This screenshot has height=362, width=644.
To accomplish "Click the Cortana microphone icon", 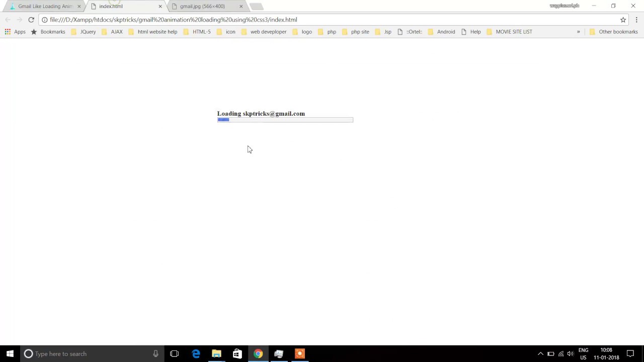I will pos(156,353).
